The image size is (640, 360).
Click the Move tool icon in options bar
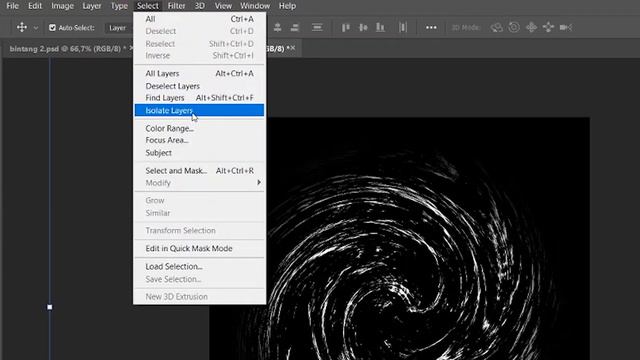click(x=22, y=27)
